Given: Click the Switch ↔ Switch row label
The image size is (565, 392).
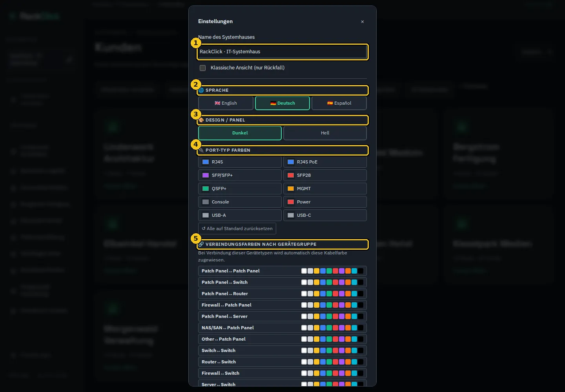Looking at the screenshot, I should pos(219,350).
